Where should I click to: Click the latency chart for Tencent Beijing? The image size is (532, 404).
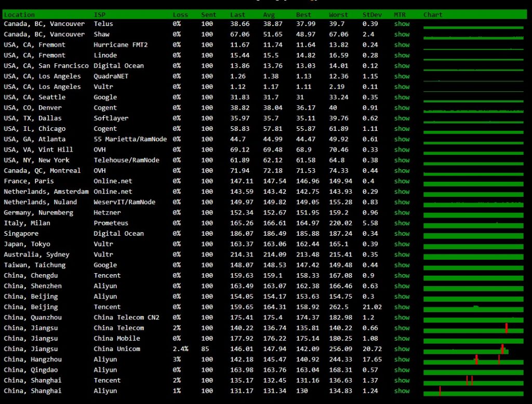point(473,307)
